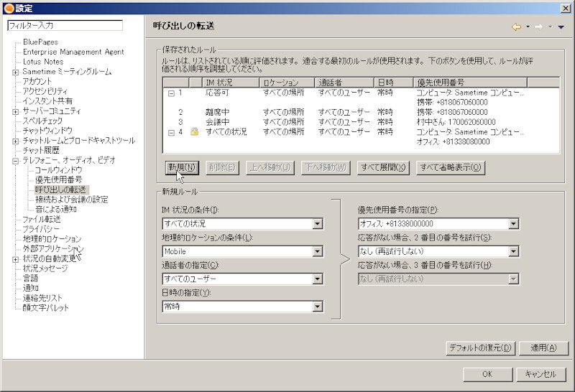This screenshot has height=392, width=575.
Task: Expand the Sametime ミーティングルーム tree node
Action: pyautogui.click(x=15, y=73)
